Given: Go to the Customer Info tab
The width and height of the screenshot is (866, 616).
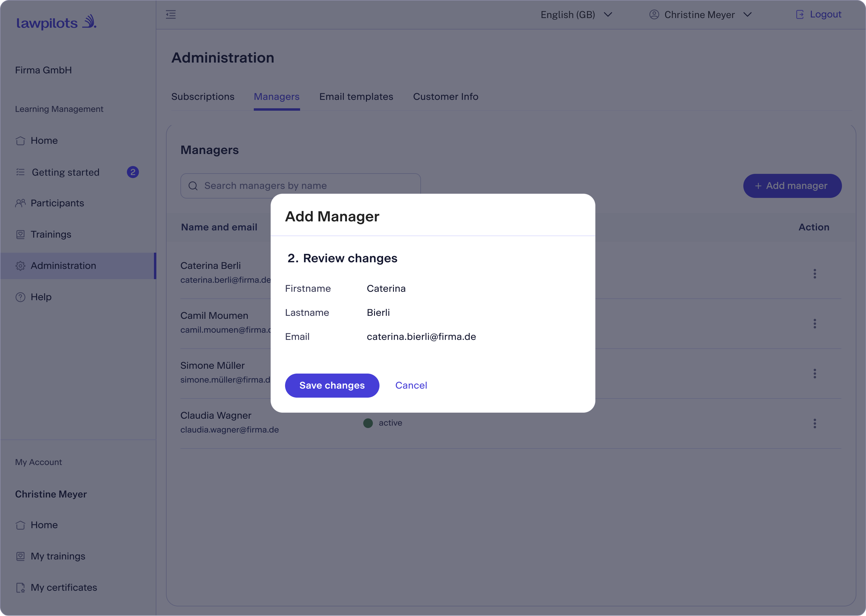Looking at the screenshot, I should point(446,97).
